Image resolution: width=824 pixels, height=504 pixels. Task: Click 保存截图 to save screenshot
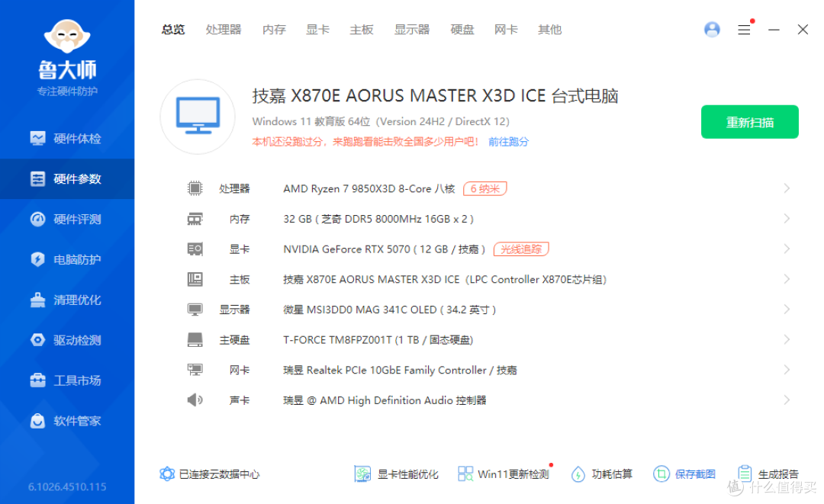(684, 474)
